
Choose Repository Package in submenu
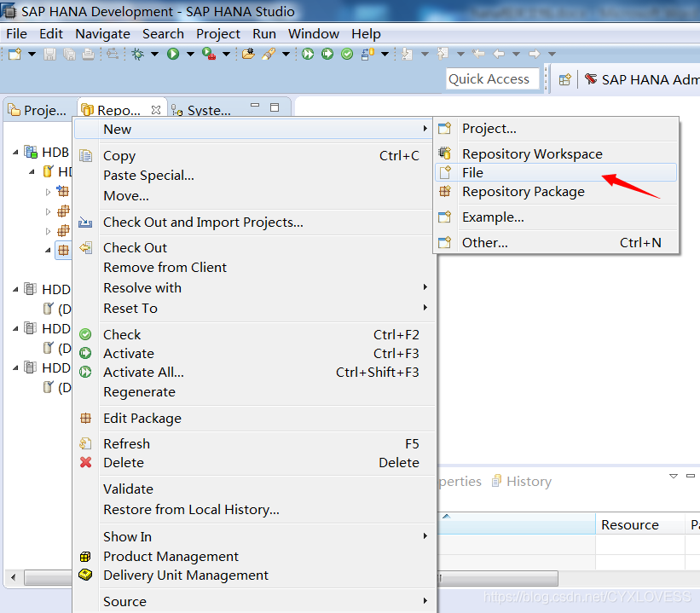[x=556, y=192]
